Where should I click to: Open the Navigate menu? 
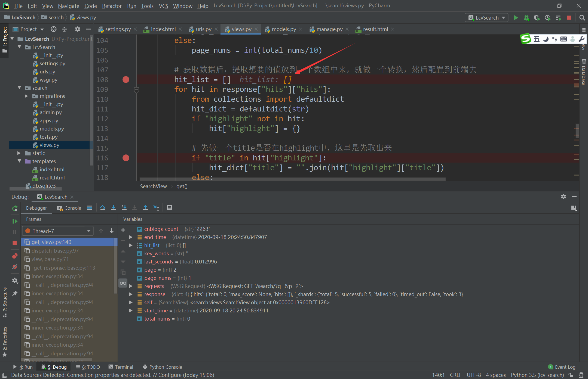pos(68,6)
